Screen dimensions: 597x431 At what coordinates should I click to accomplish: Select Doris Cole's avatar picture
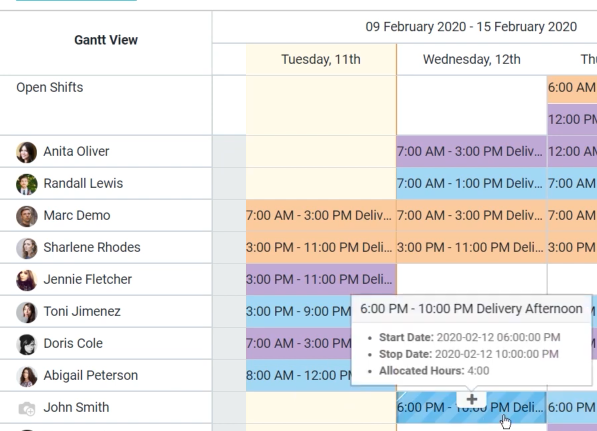27,344
